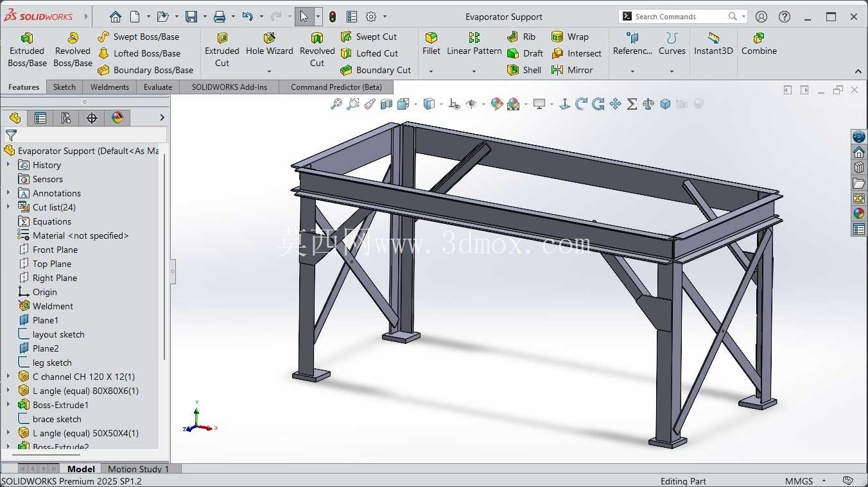
Task: Open the Motion Study 1 tab
Action: tap(138, 469)
